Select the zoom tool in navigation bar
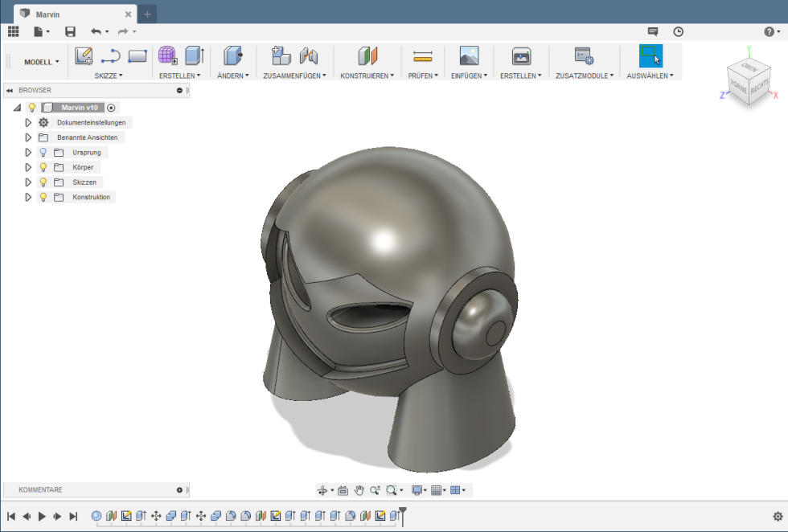 (375, 490)
